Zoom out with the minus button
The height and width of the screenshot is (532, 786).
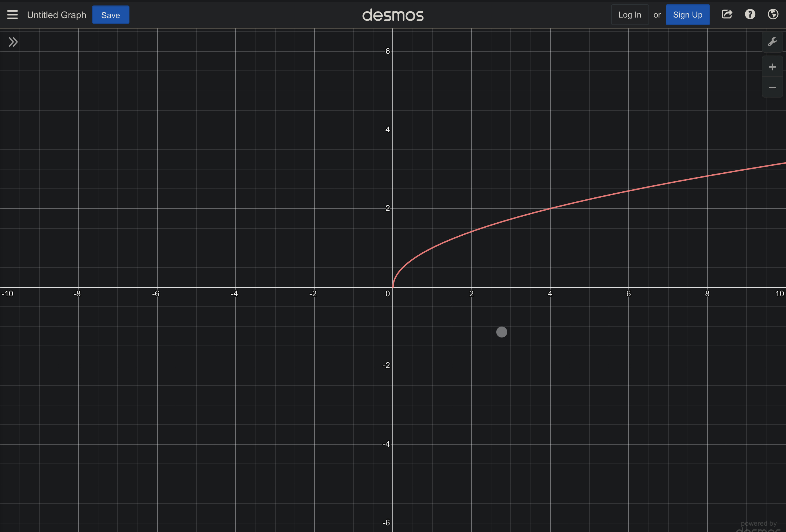(772, 87)
